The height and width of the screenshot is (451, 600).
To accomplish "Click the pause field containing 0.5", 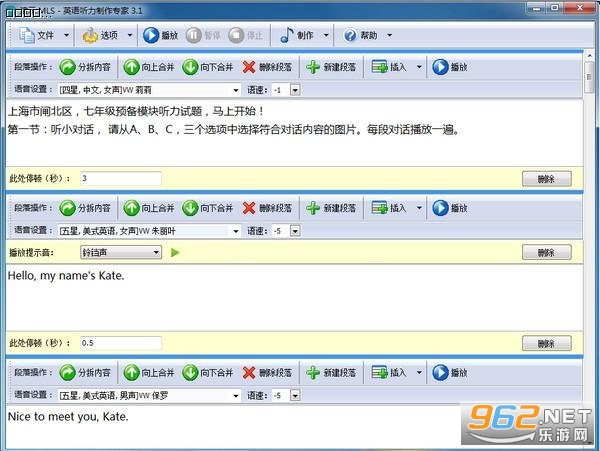I will (x=121, y=343).
